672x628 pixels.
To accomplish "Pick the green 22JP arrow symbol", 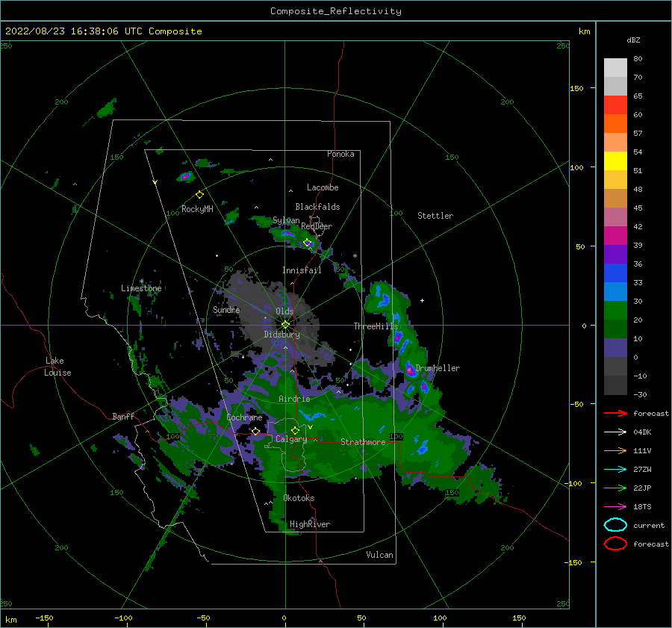I will (x=615, y=488).
